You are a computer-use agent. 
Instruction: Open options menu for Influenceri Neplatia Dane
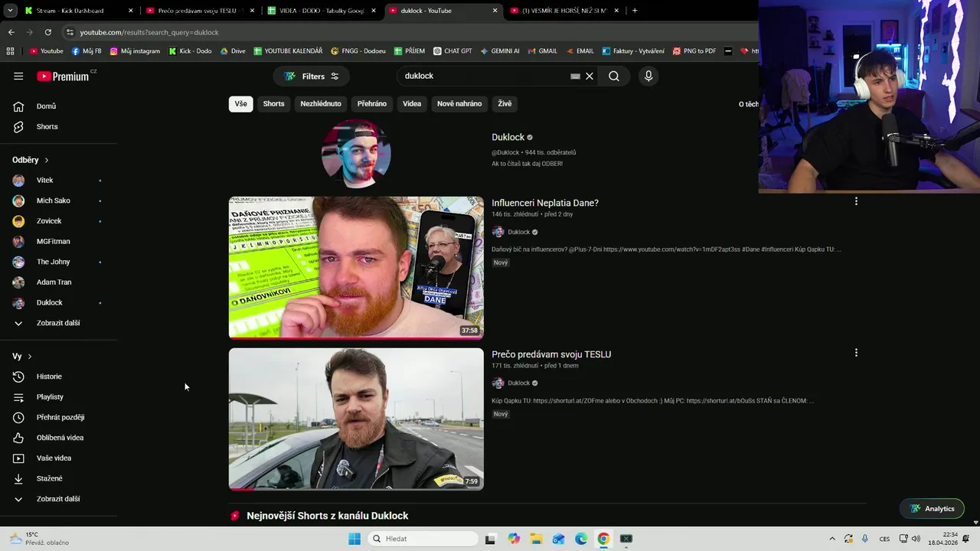click(856, 201)
